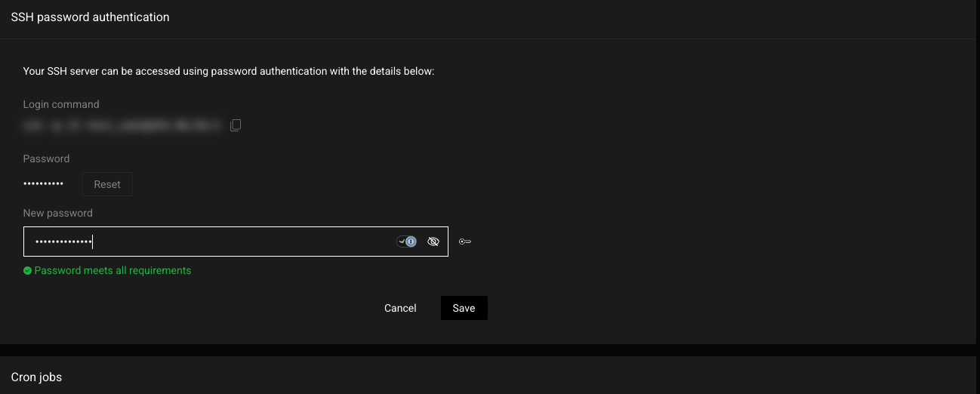
Task: Click the 'Login command' label
Action: pyautogui.click(x=61, y=104)
